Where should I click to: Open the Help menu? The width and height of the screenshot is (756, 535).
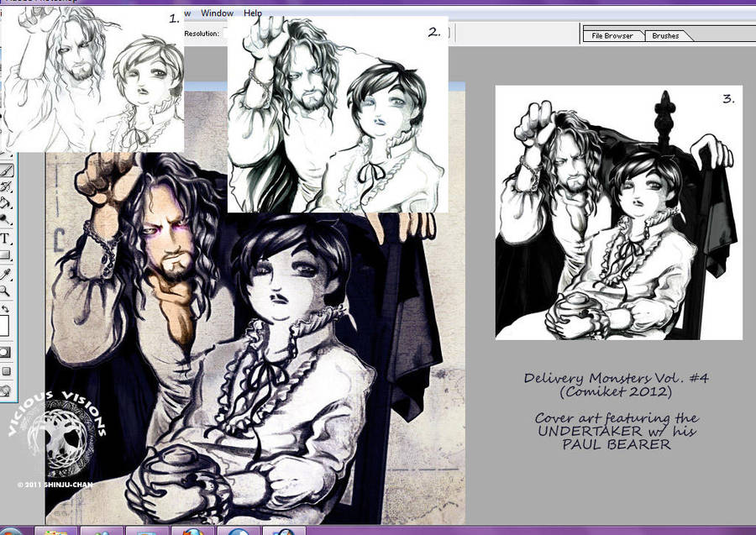tap(253, 13)
